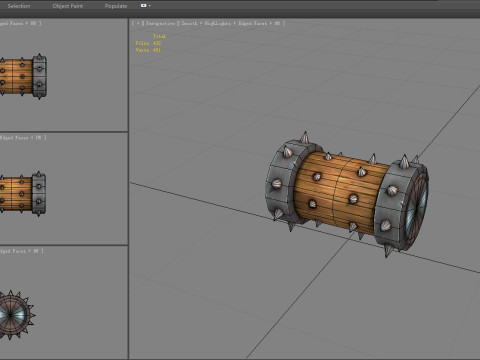The height and width of the screenshot is (360, 480).
Task: Expand the ribbon display options dropdown
Action: [x=146, y=6]
